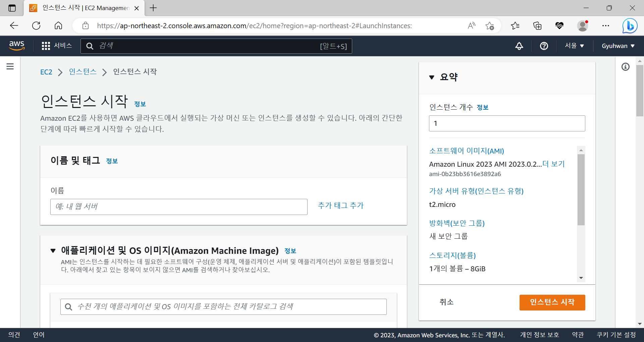Click the AMI catalog search field
Screen dimensions: 644x342
pyautogui.click(x=223, y=306)
